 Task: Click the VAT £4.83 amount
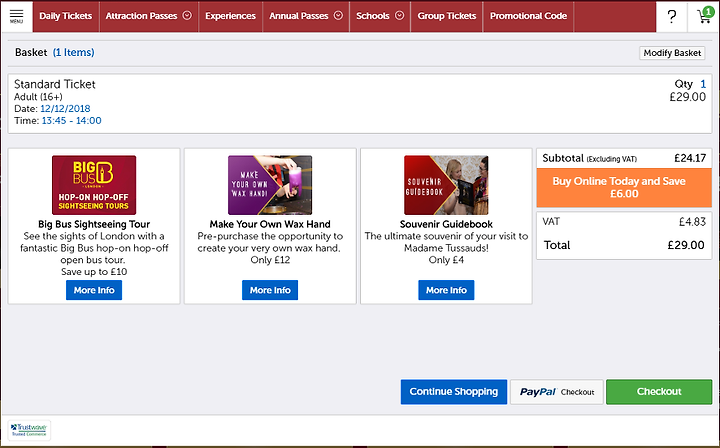[692, 222]
